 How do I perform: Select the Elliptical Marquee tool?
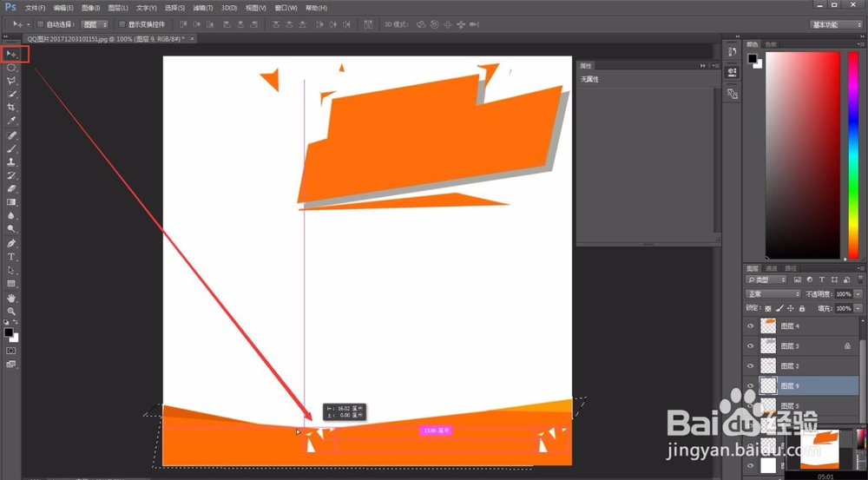point(11,68)
